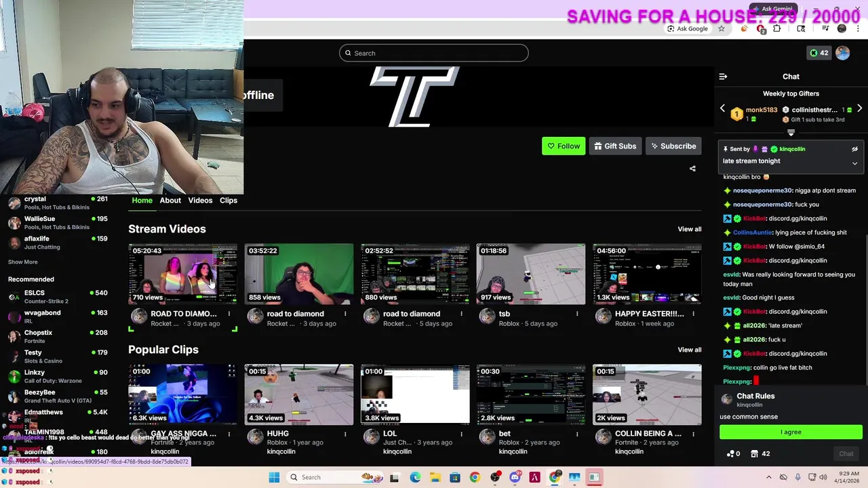Screen dimensions: 868x488
Task: Open the KICKs balance showing 42
Action: tap(818, 53)
